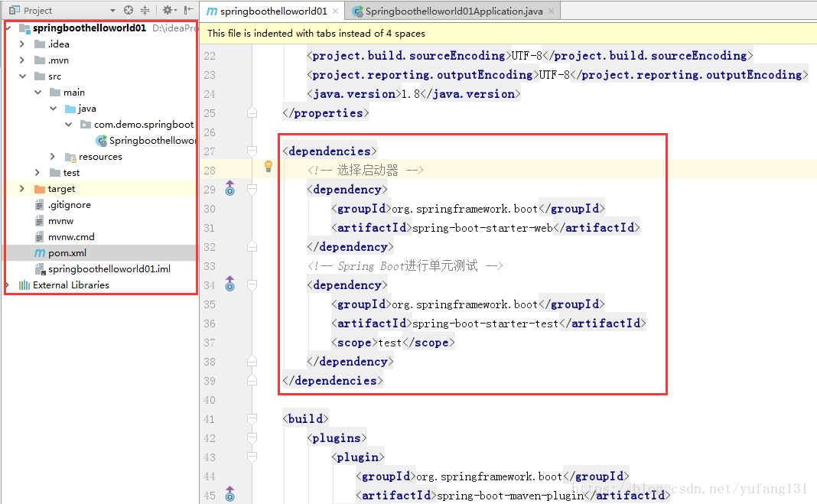
Task: Fold the plugins block at line 42
Action: tap(252, 438)
